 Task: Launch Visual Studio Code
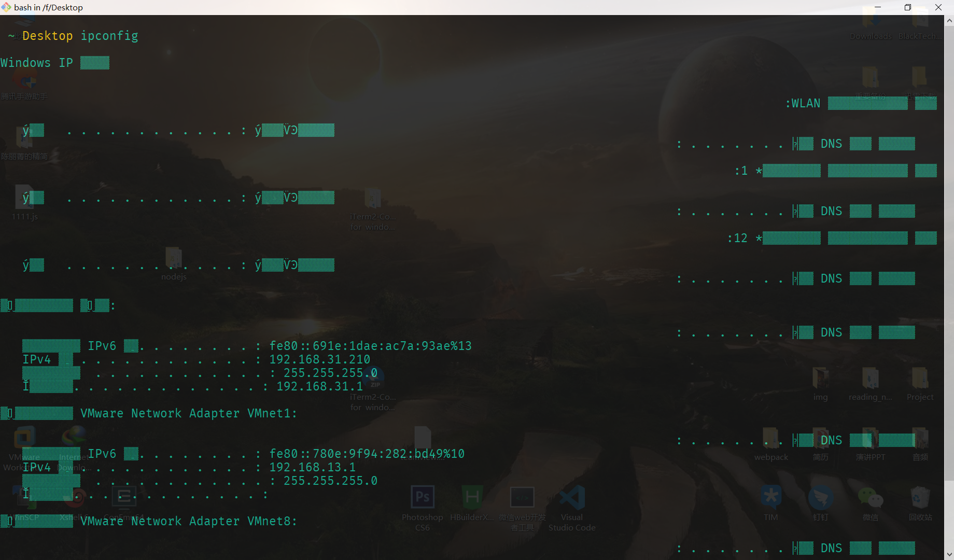(x=571, y=498)
